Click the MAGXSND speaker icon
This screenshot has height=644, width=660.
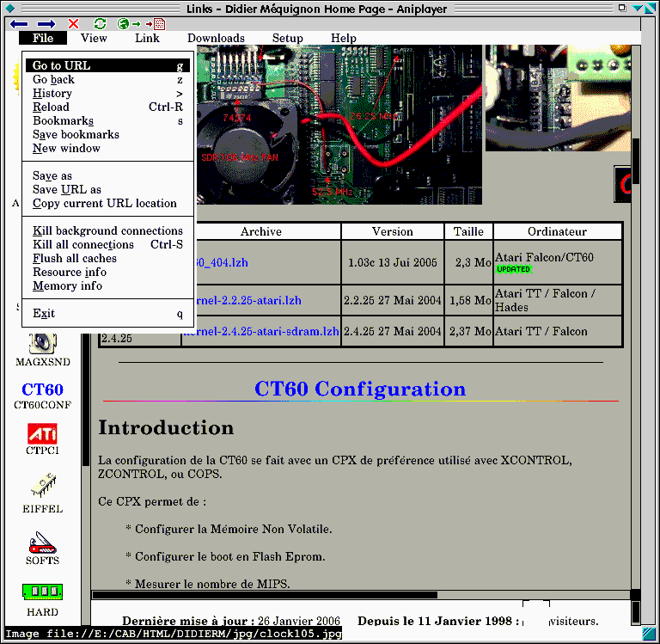click(42, 343)
